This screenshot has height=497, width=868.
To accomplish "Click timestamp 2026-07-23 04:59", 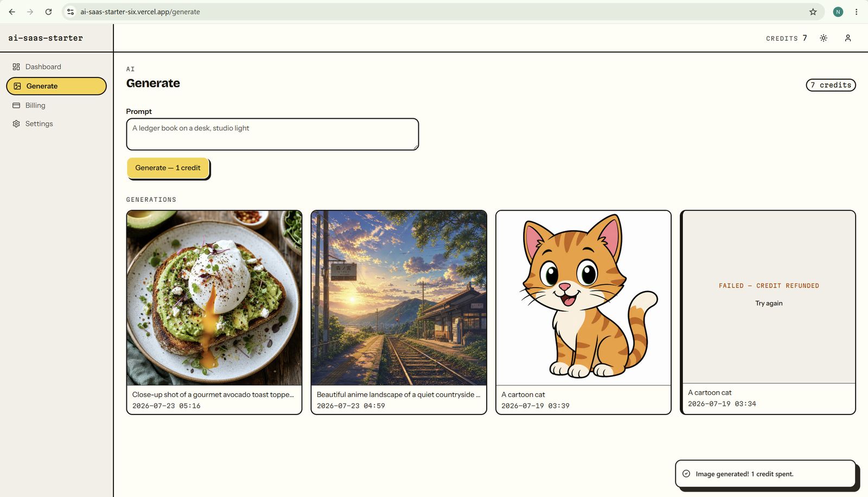I will [x=351, y=406].
